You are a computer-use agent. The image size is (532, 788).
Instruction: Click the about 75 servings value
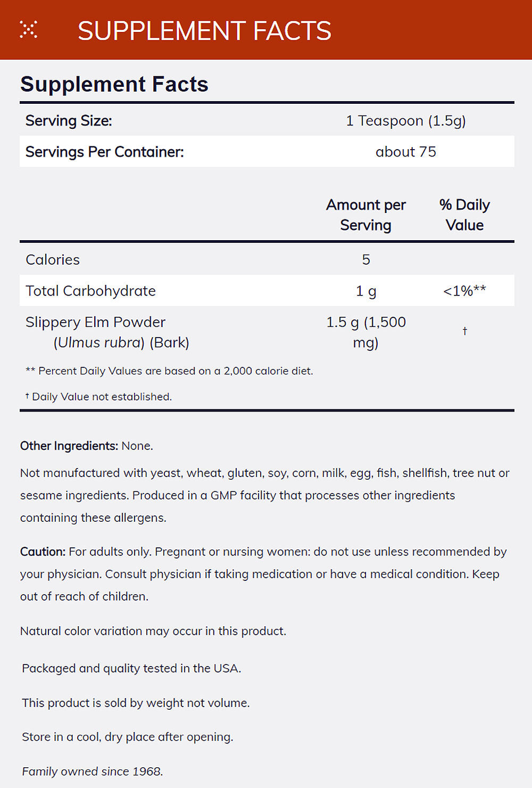tap(406, 152)
